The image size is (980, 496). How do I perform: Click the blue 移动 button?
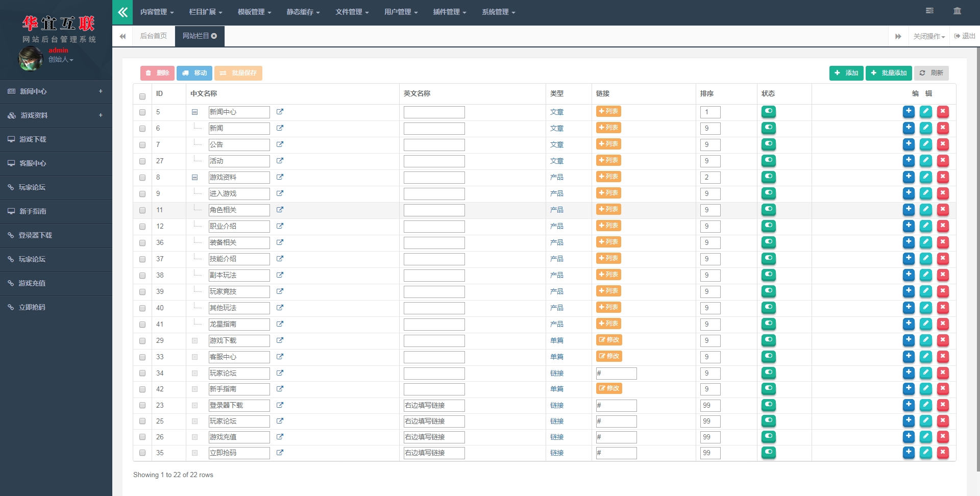coord(194,73)
